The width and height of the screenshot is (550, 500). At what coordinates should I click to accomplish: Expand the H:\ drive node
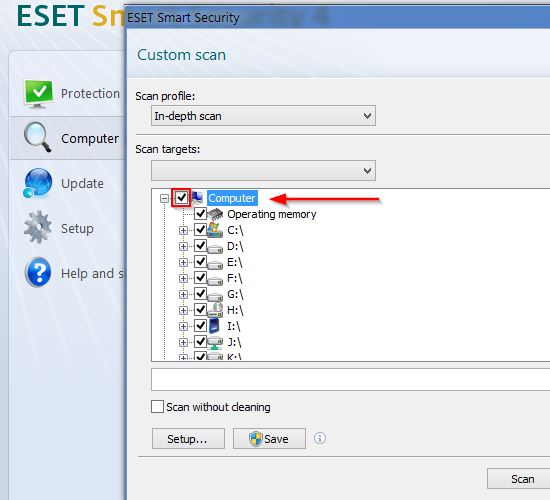(183, 310)
